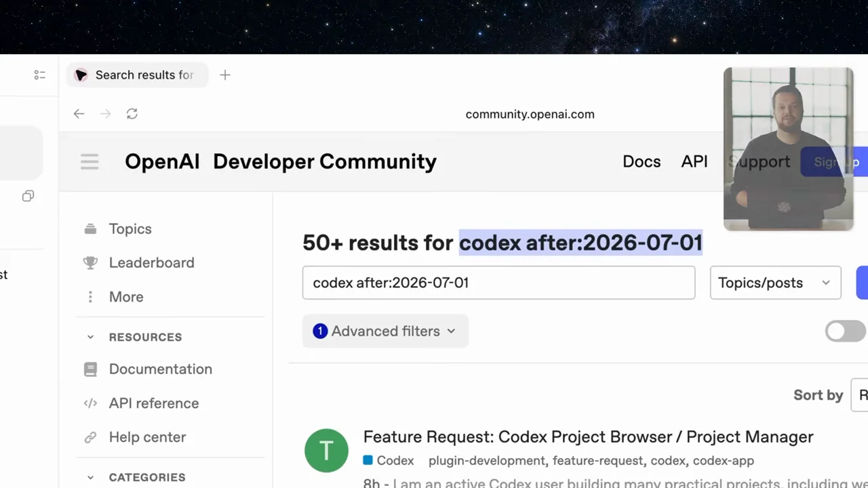
Task: Click the Documentation book icon
Action: click(x=90, y=369)
